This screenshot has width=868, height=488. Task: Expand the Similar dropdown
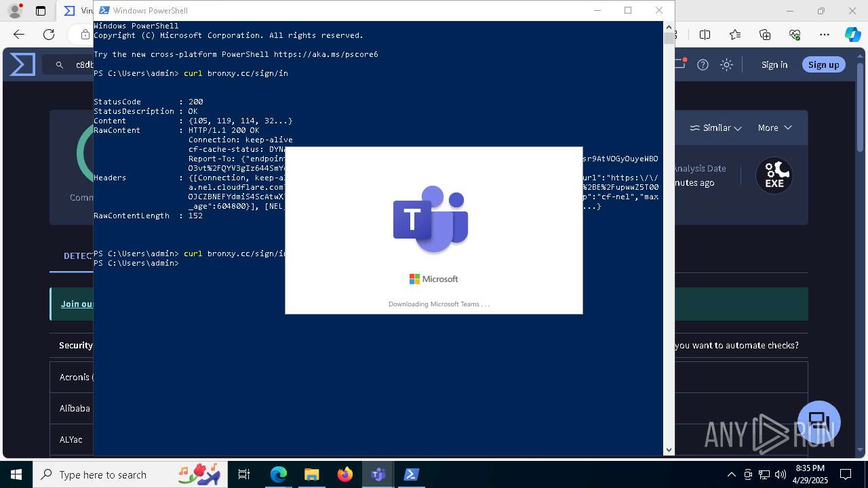point(715,127)
